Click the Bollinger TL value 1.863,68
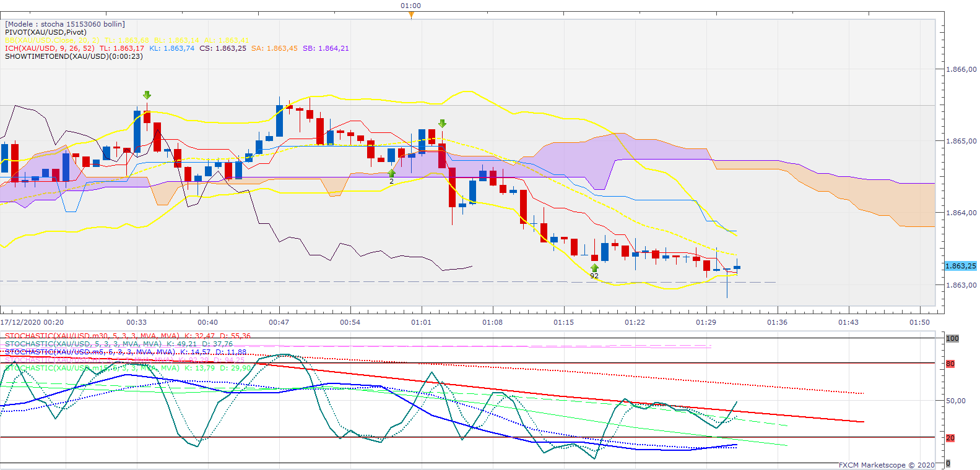Image resolution: width=980 pixels, height=470 pixels. 126,40
